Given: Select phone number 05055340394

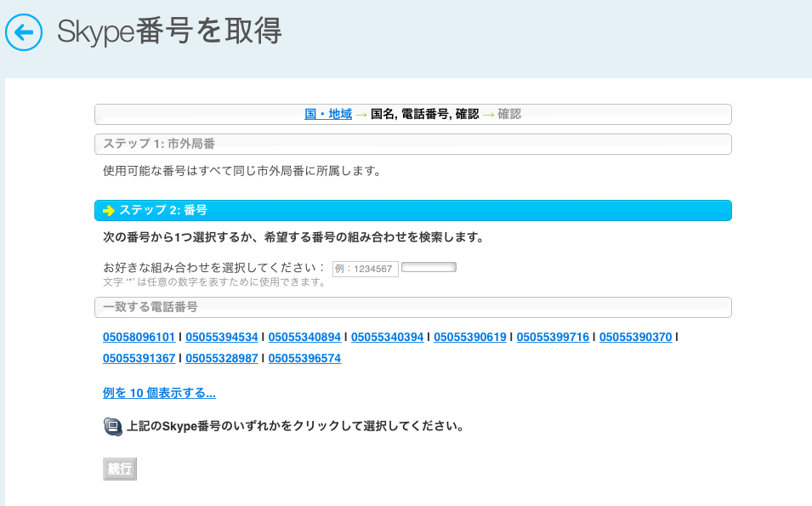Looking at the screenshot, I should [388, 337].
